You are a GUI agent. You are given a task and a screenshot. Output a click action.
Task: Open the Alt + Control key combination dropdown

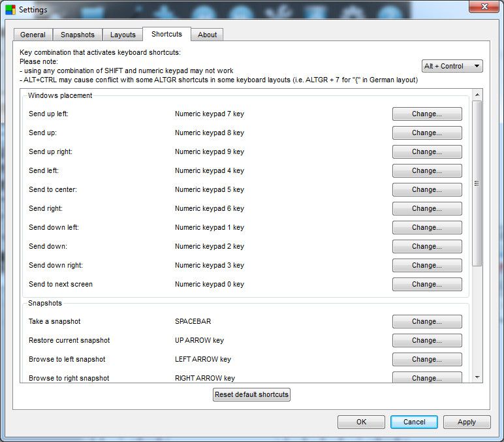[452, 66]
